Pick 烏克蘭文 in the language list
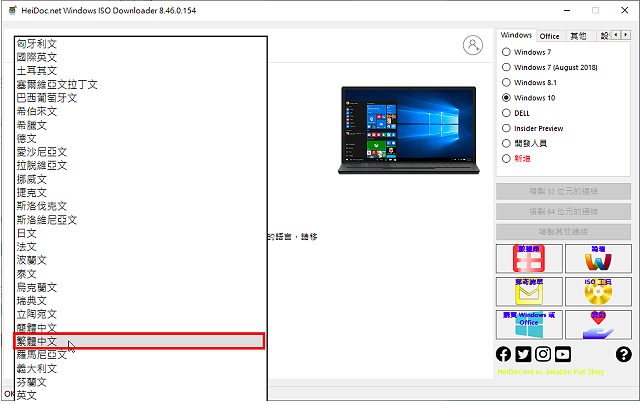The height and width of the screenshot is (405, 643). pyautogui.click(x=141, y=287)
